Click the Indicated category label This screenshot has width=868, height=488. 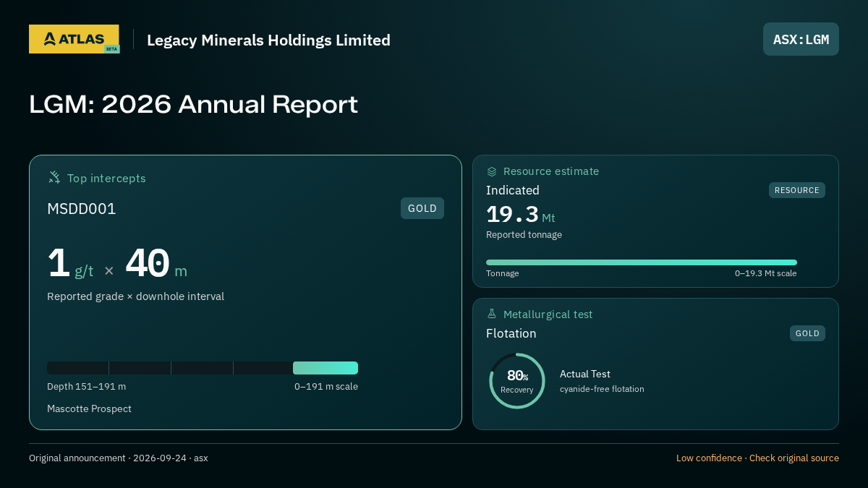pyautogui.click(x=513, y=190)
